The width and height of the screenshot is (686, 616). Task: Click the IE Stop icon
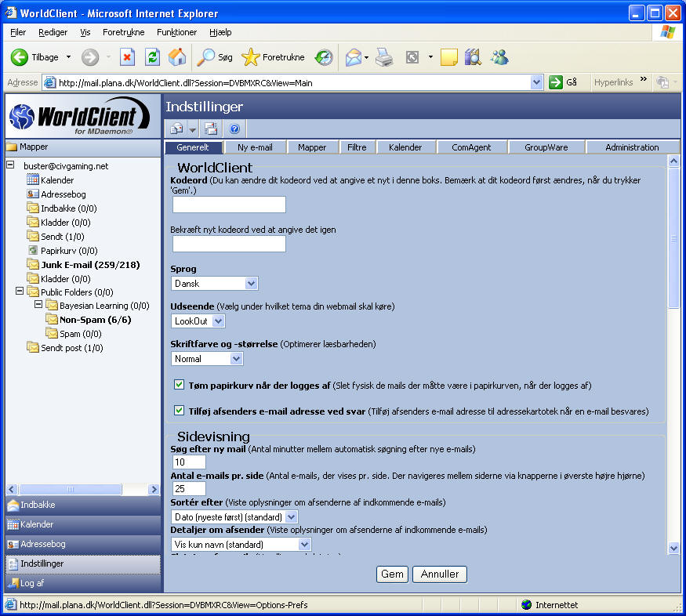click(128, 57)
